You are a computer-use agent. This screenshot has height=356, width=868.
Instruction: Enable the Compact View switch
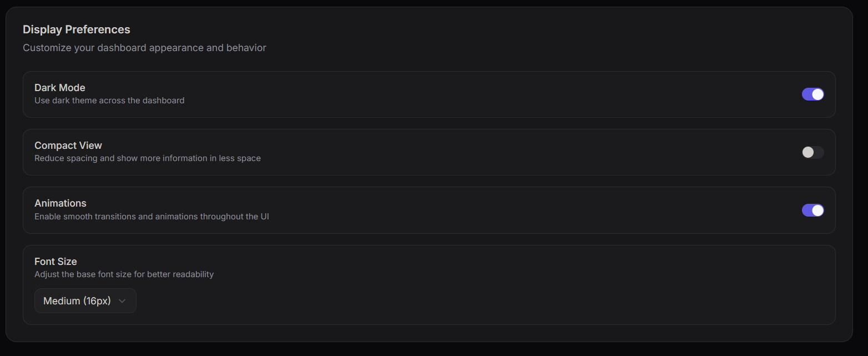(x=813, y=152)
